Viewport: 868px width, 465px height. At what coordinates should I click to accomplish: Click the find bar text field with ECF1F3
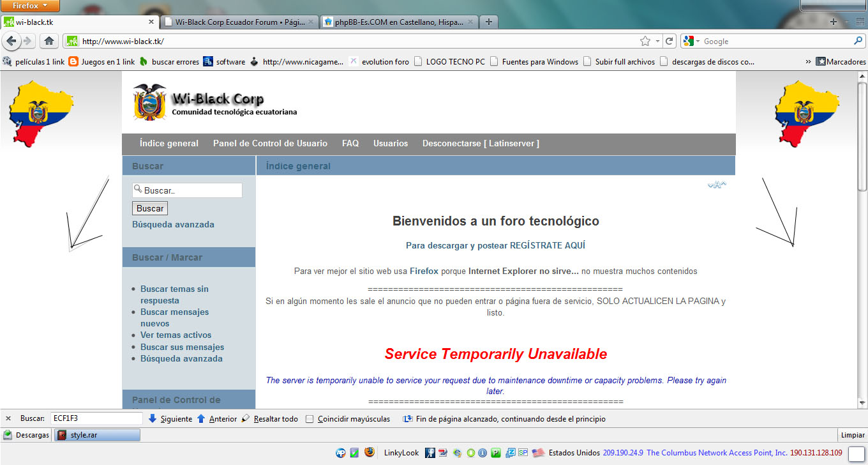click(96, 419)
